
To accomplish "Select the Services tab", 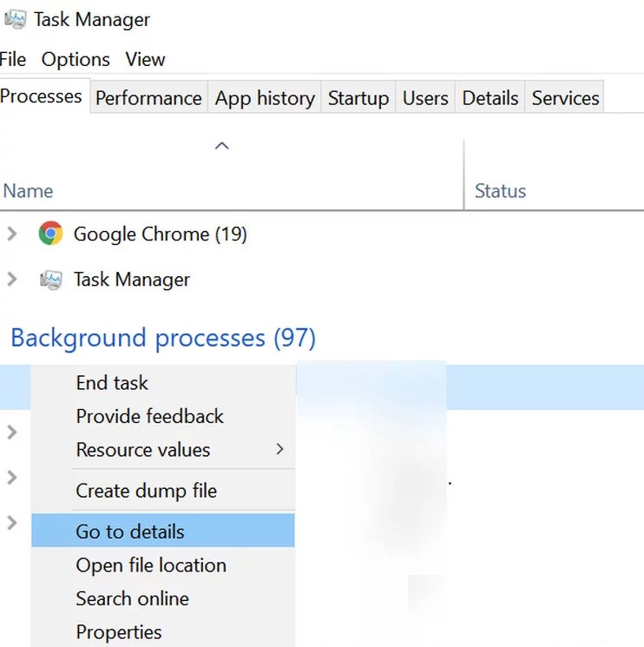I will pyautogui.click(x=565, y=98).
